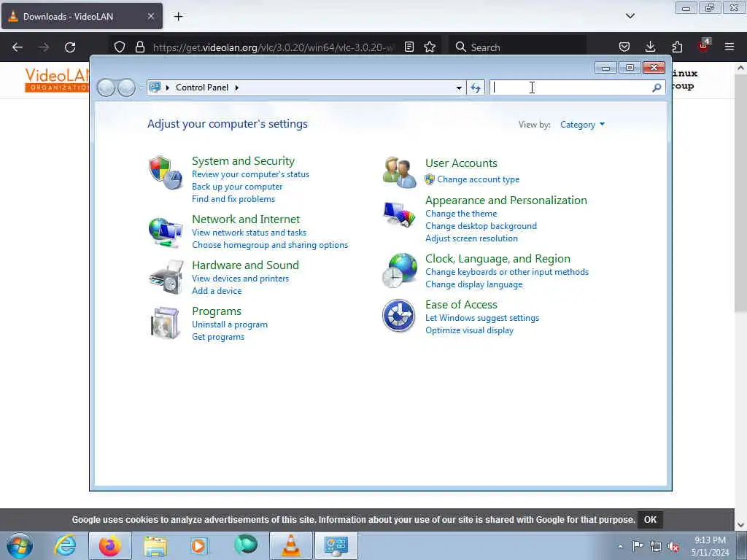Go back in Firefox

coord(18,47)
